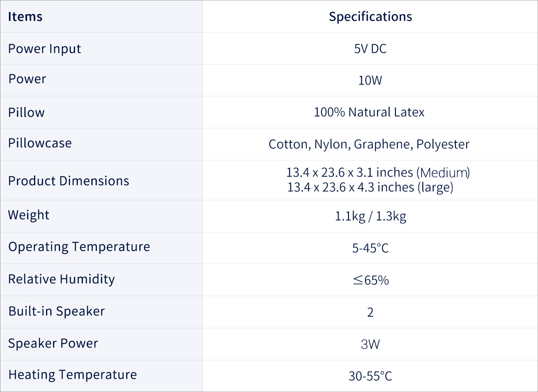This screenshot has height=392, width=538.
Task: Select the Power Input row label
Action: [45, 49]
